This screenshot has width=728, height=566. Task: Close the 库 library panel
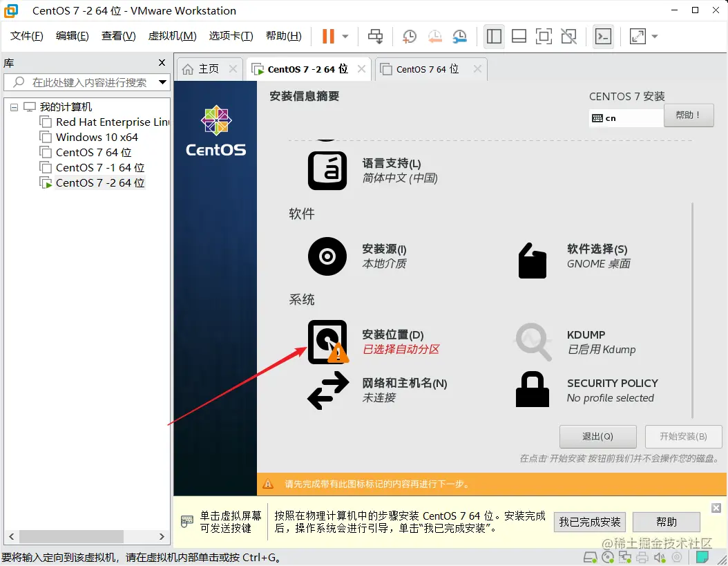(162, 62)
